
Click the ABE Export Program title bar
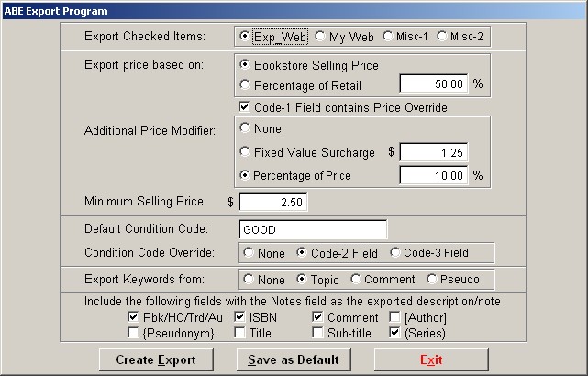294,10
